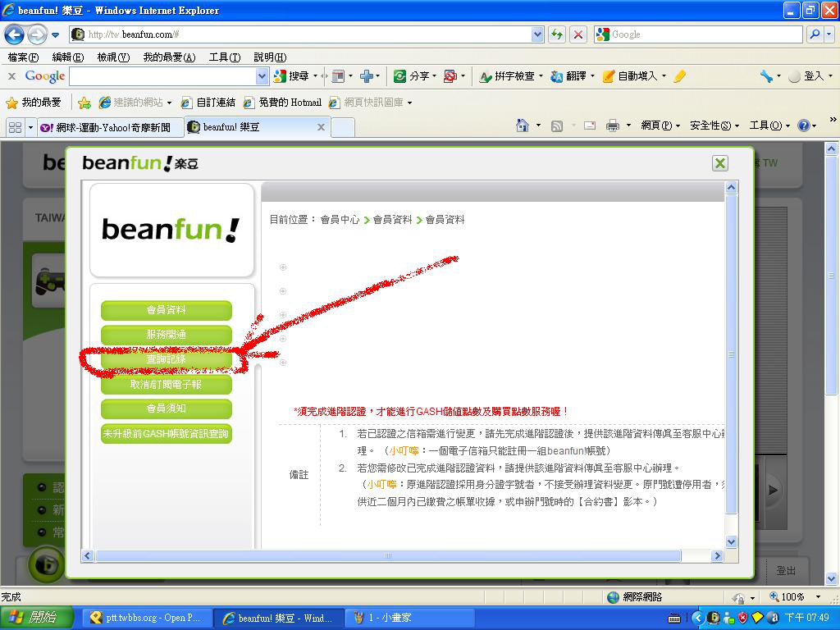Image resolution: width=840 pixels, height=630 pixels.
Task: Click the Print icon in command bar
Action: (612, 126)
